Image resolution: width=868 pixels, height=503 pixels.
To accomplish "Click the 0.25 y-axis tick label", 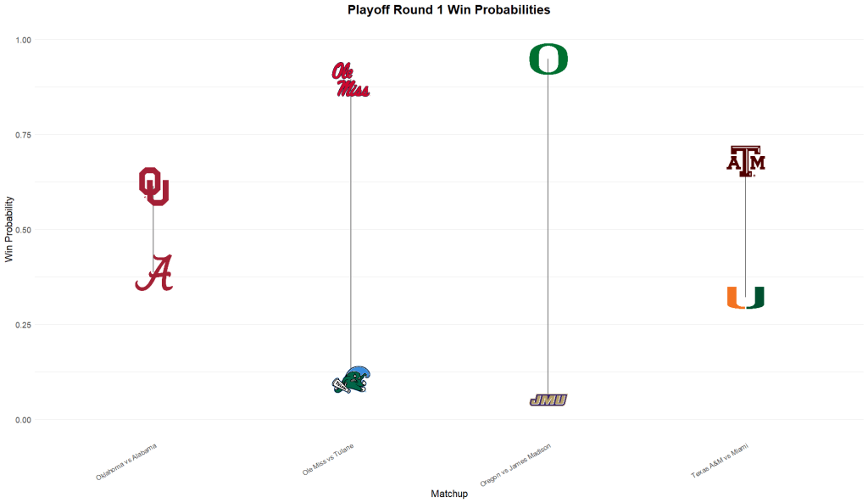I will (24, 325).
